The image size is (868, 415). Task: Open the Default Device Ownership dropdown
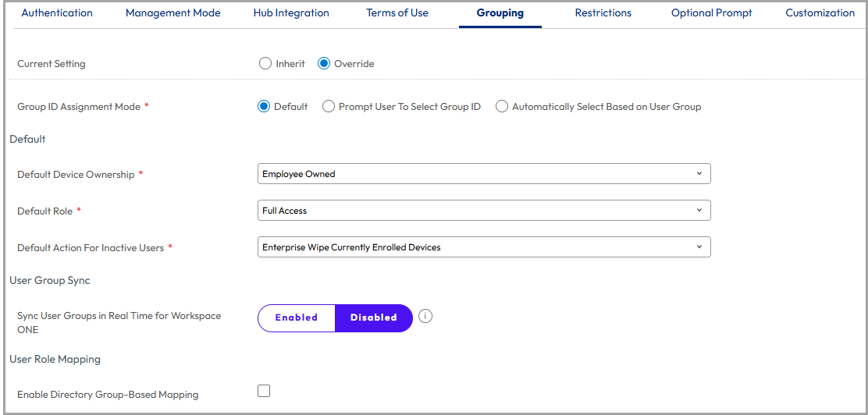[484, 174]
